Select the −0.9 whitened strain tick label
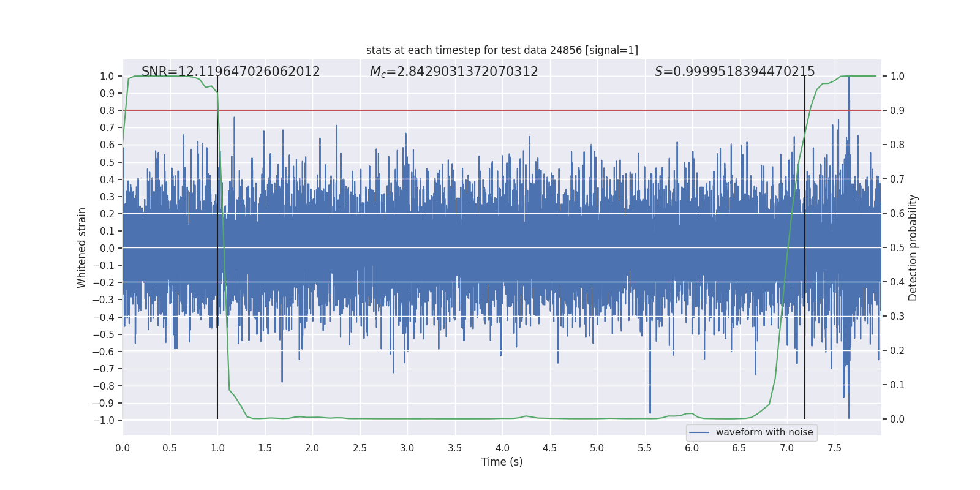980x490 pixels. point(104,404)
